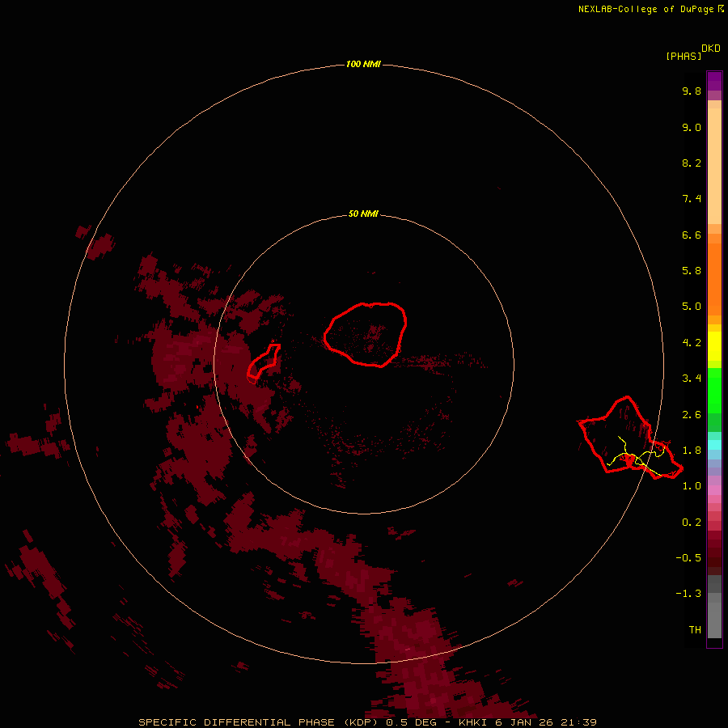Click the [PHAS] legend label

pyautogui.click(x=684, y=56)
